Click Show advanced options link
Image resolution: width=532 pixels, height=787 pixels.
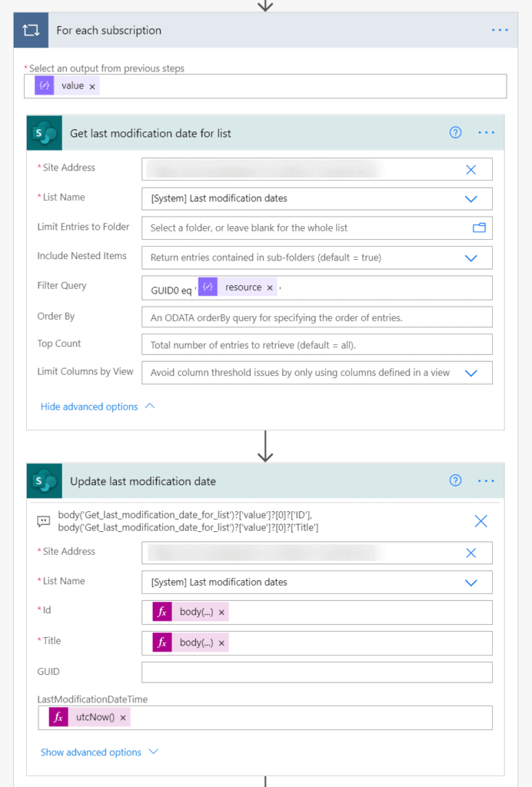[91, 752]
